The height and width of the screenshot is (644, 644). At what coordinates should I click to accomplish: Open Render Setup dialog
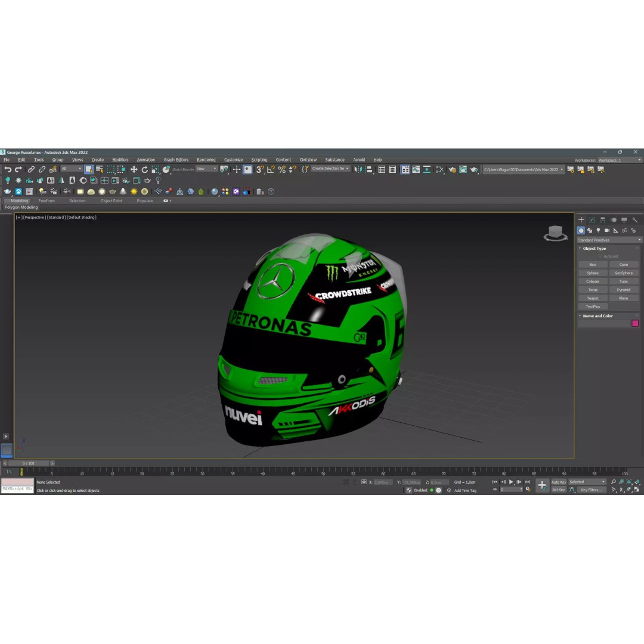[x=452, y=169]
